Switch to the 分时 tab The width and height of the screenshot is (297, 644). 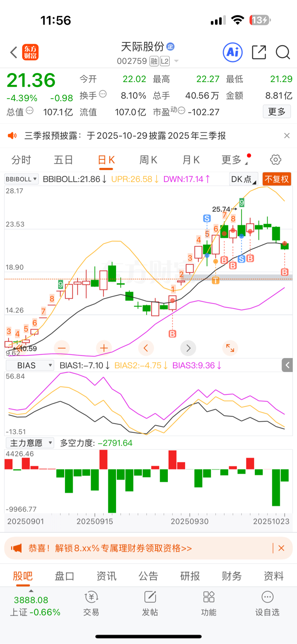(x=21, y=160)
